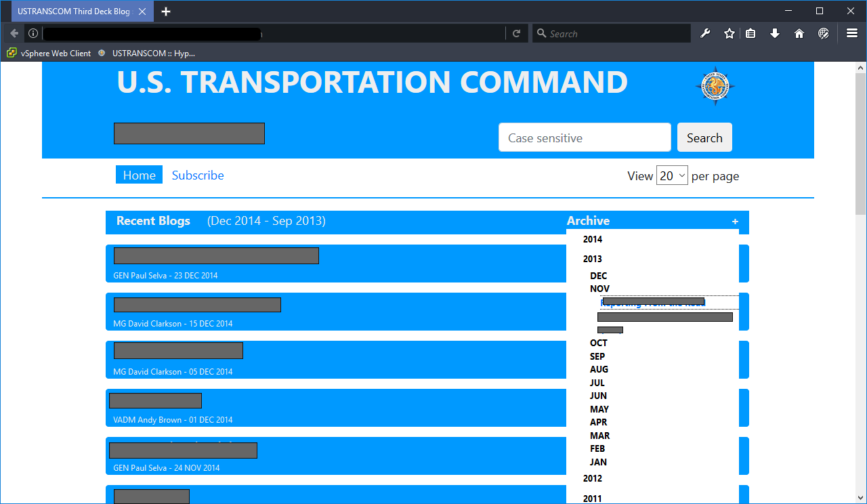This screenshot has height=504, width=867.
Task: Open vSphere Web Client bookmark
Action: pos(49,53)
